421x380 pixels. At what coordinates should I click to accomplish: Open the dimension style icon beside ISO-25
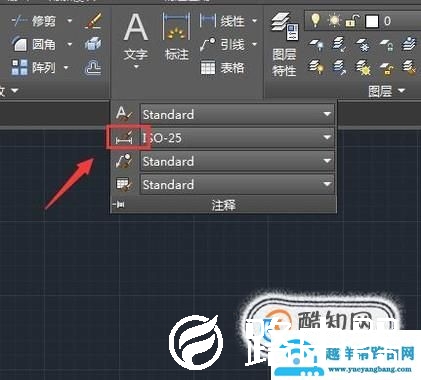point(124,137)
